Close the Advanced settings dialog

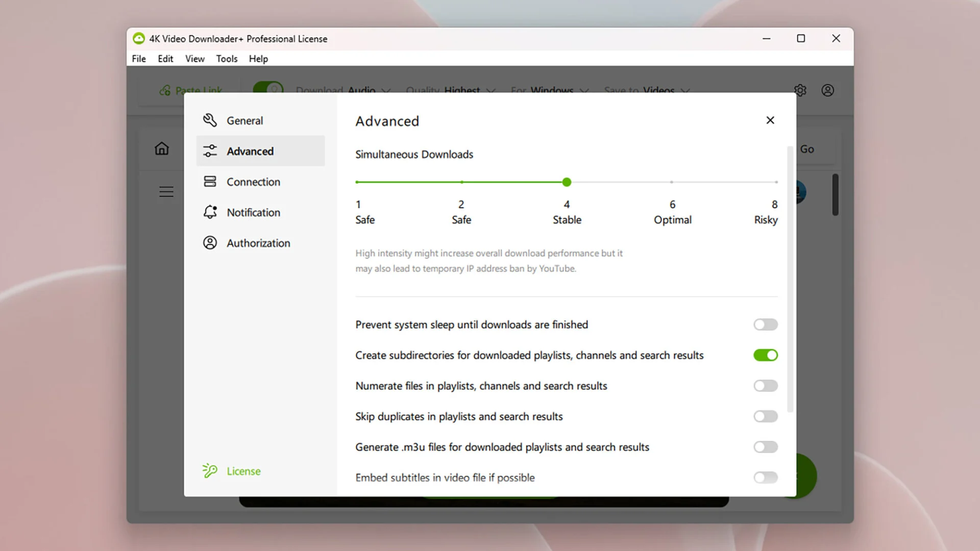770,120
